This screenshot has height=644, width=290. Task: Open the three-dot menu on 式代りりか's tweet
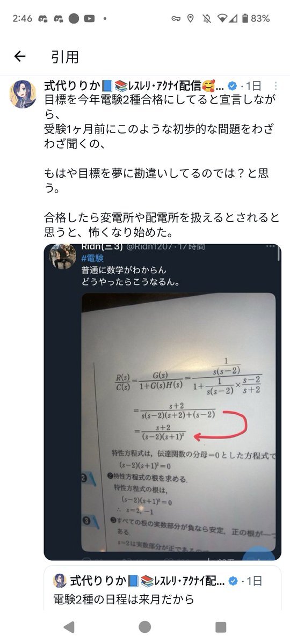[275, 86]
